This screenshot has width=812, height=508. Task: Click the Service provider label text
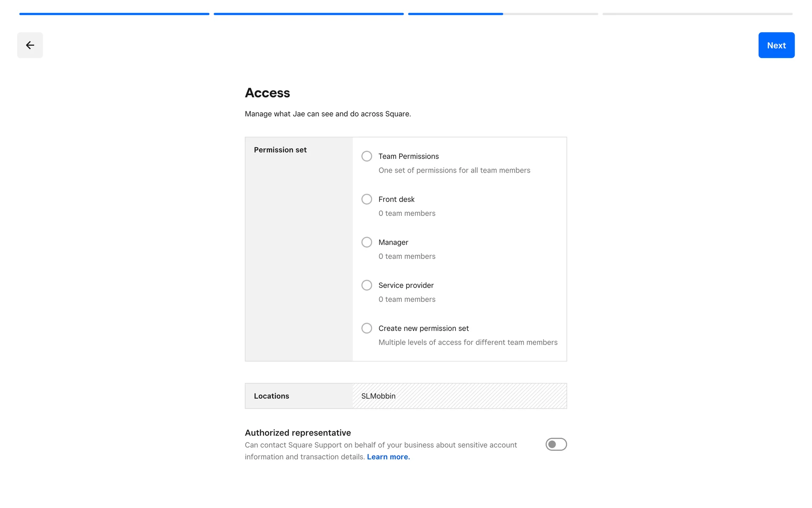[x=406, y=285]
